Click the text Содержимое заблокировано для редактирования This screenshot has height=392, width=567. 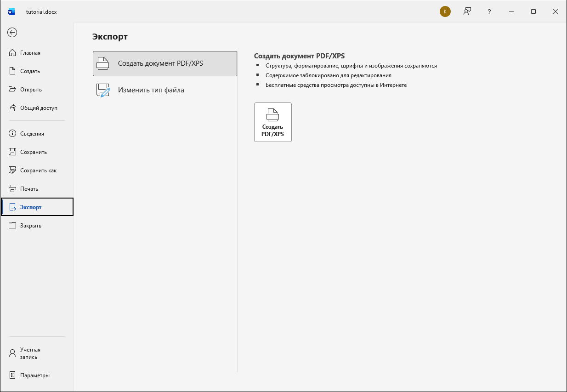[329, 75]
